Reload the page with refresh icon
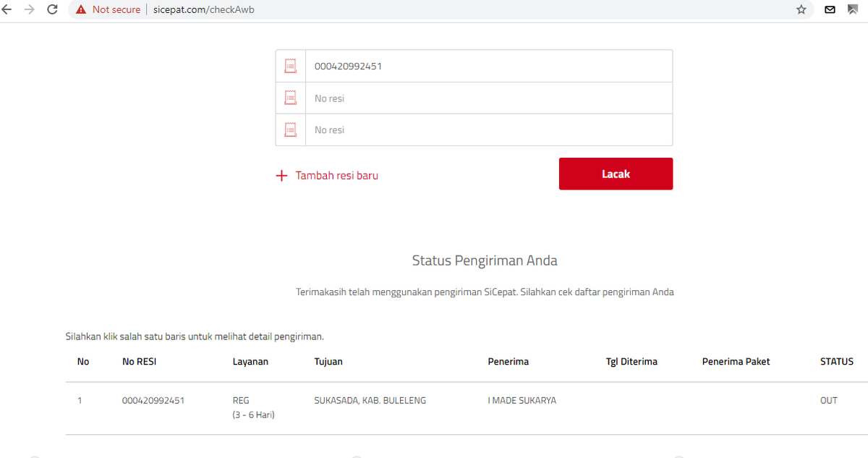This screenshot has height=458, width=868. point(52,9)
